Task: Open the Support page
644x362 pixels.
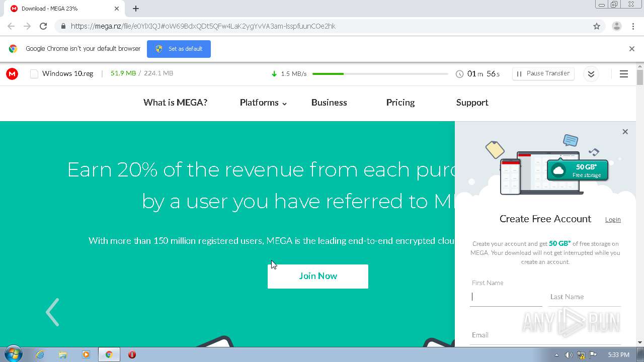Action: coord(472,103)
